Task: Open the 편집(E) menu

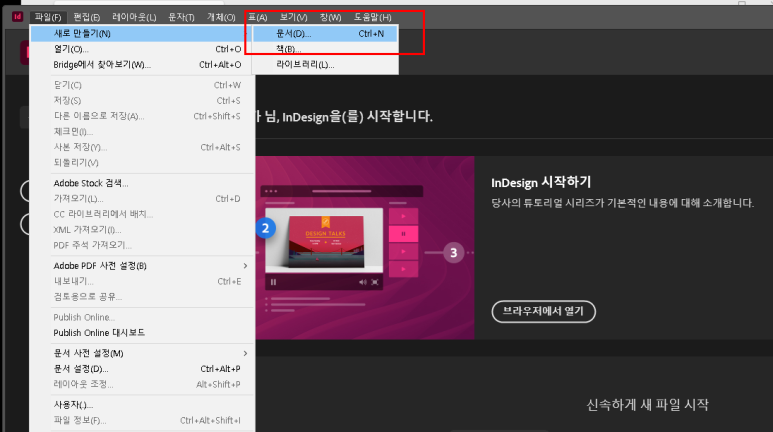Action: click(x=87, y=17)
